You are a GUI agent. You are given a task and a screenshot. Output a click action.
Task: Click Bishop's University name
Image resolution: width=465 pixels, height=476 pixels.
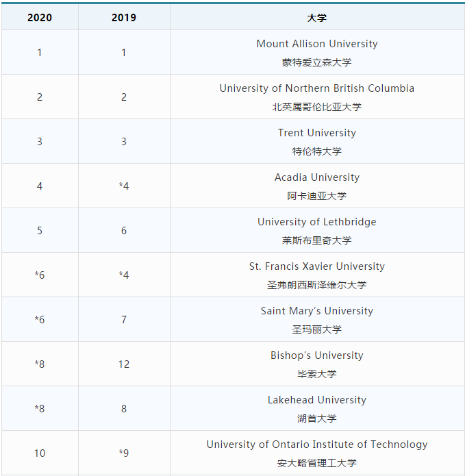coord(317,355)
